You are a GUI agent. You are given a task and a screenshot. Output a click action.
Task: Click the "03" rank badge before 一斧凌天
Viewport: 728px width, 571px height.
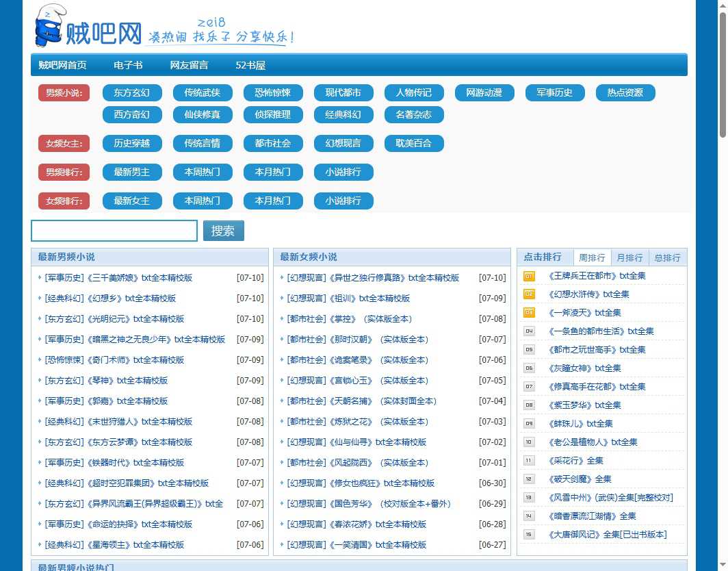pos(527,312)
